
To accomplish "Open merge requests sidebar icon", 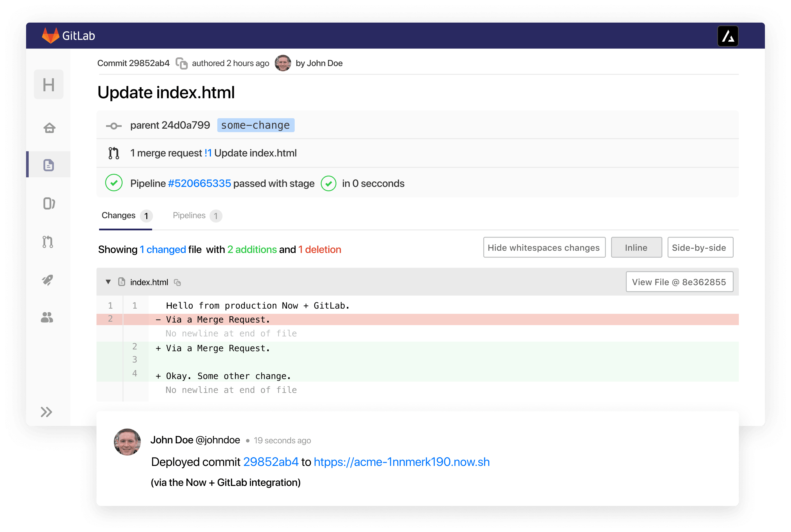I will click(48, 242).
